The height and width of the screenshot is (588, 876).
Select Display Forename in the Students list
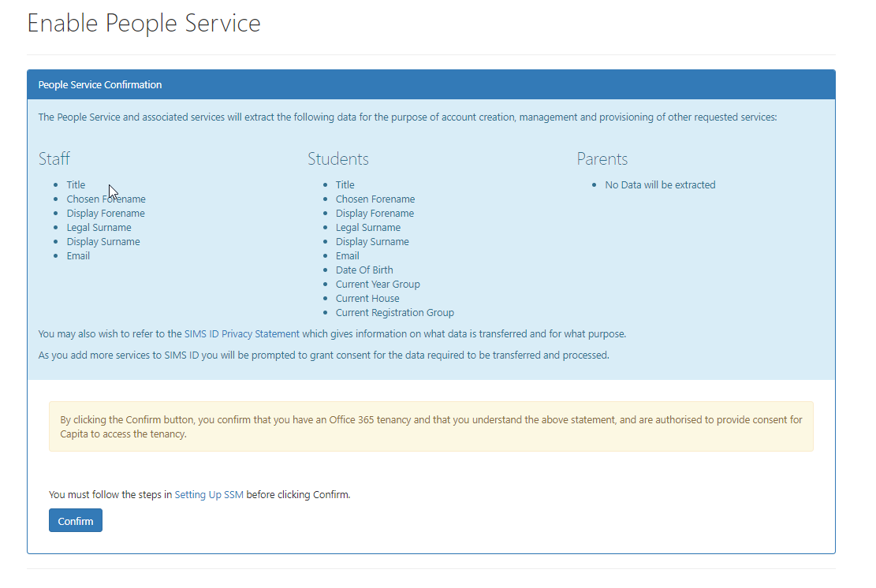[x=375, y=214]
